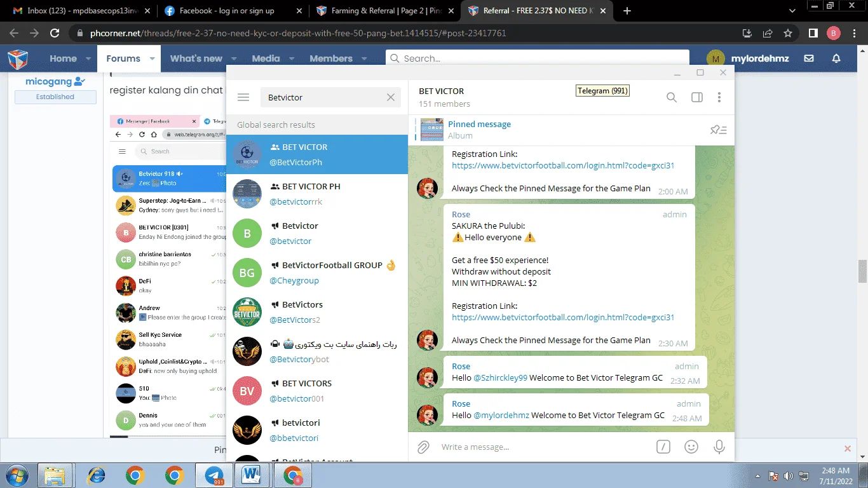Open the emoji picker in Telegram
Viewport: 868px width, 488px height.
click(691, 447)
